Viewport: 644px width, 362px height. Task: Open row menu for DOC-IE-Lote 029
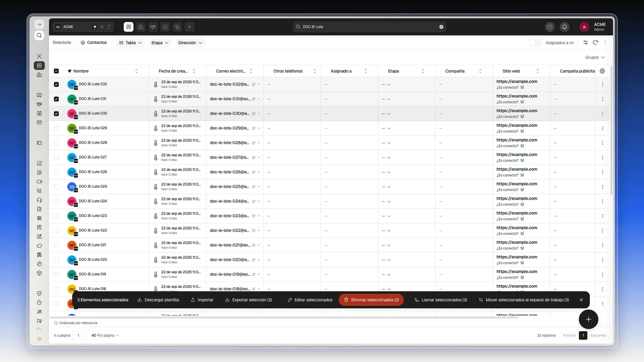tap(602, 128)
